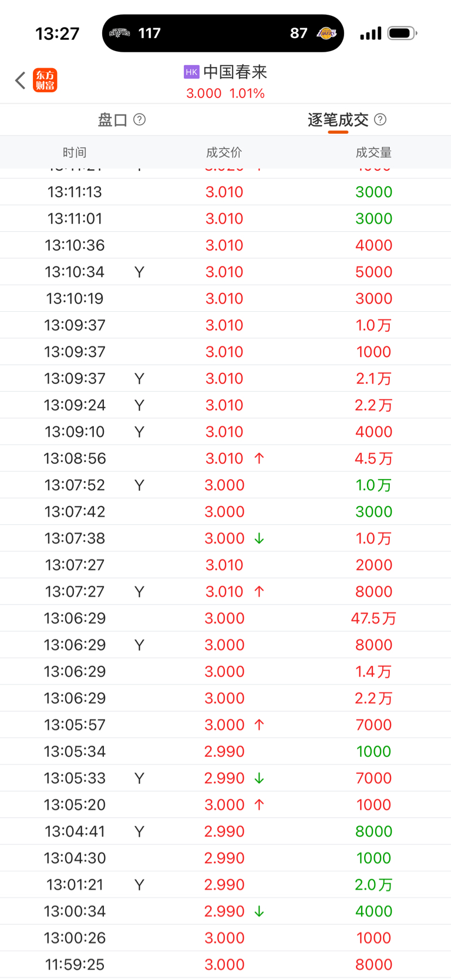Tap the back chevron arrow

tap(21, 80)
